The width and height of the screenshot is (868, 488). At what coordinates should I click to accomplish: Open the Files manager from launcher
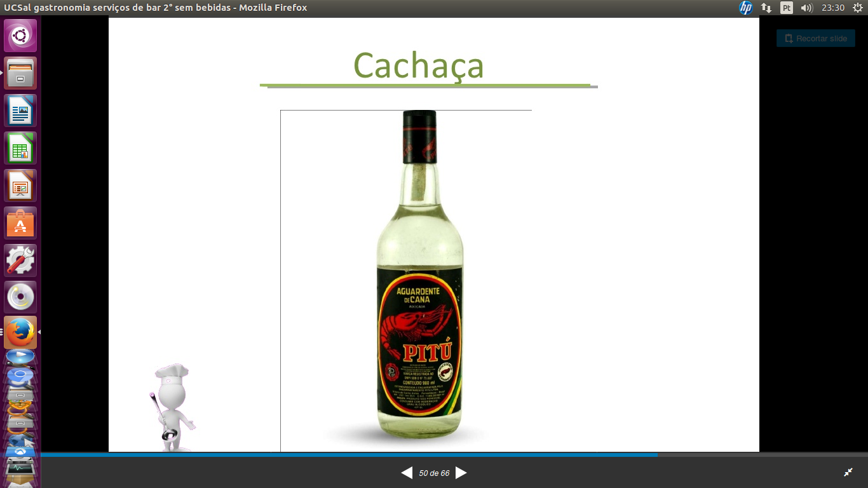point(20,73)
